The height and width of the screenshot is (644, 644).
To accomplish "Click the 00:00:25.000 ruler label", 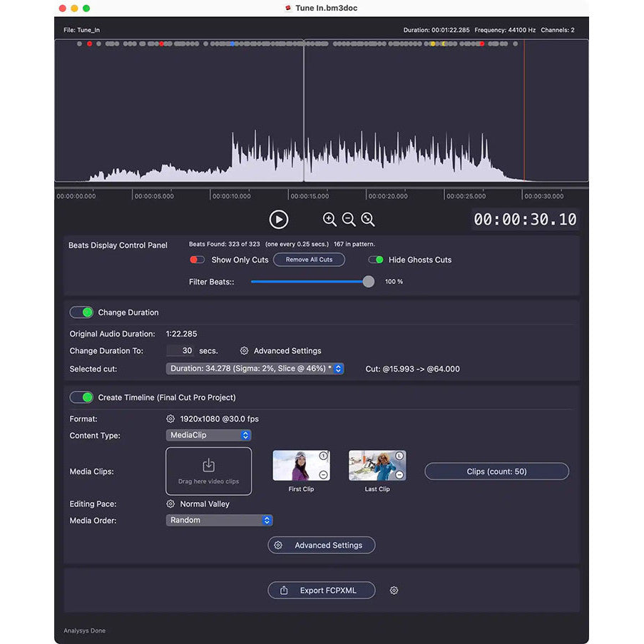I will [466, 196].
